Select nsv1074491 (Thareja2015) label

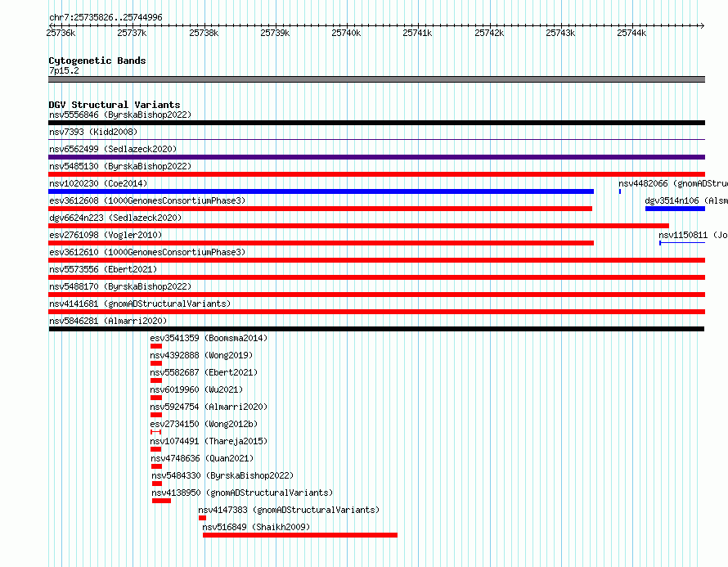pyautogui.click(x=209, y=441)
